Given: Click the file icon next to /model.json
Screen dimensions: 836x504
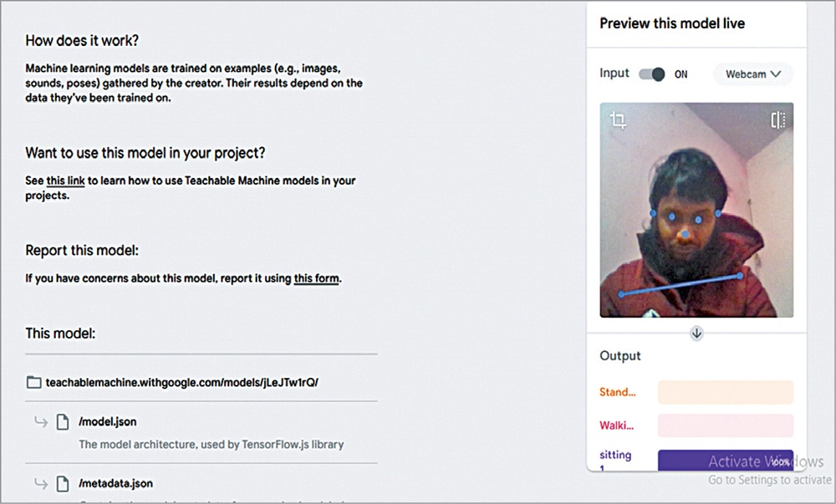Looking at the screenshot, I should (x=63, y=422).
